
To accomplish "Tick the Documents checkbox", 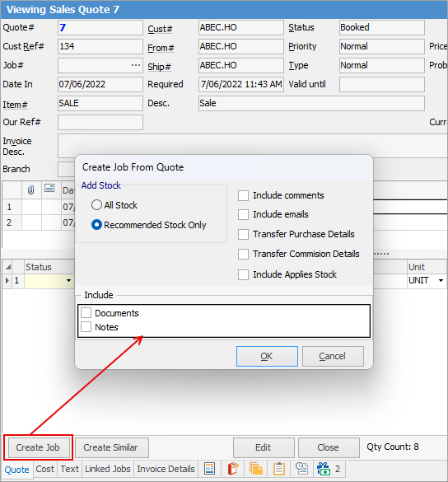I will pyautogui.click(x=86, y=313).
